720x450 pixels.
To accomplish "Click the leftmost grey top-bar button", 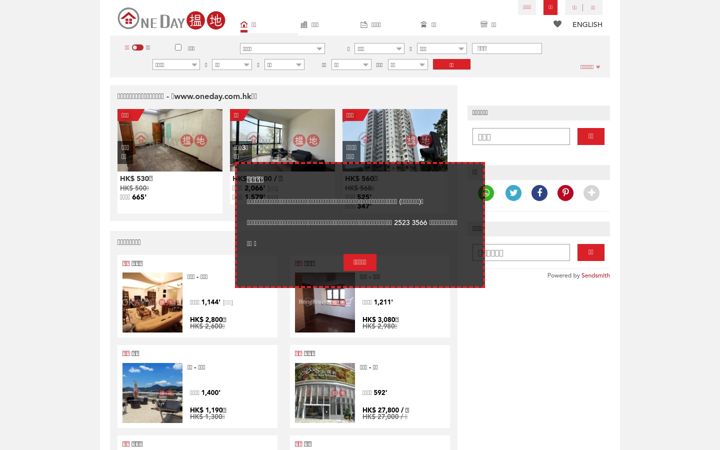I will 527,7.
